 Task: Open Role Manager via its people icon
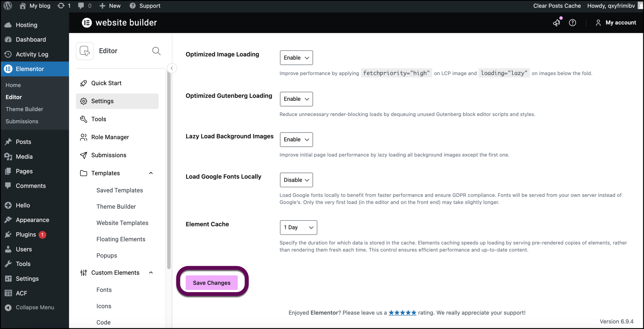[x=84, y=137]
